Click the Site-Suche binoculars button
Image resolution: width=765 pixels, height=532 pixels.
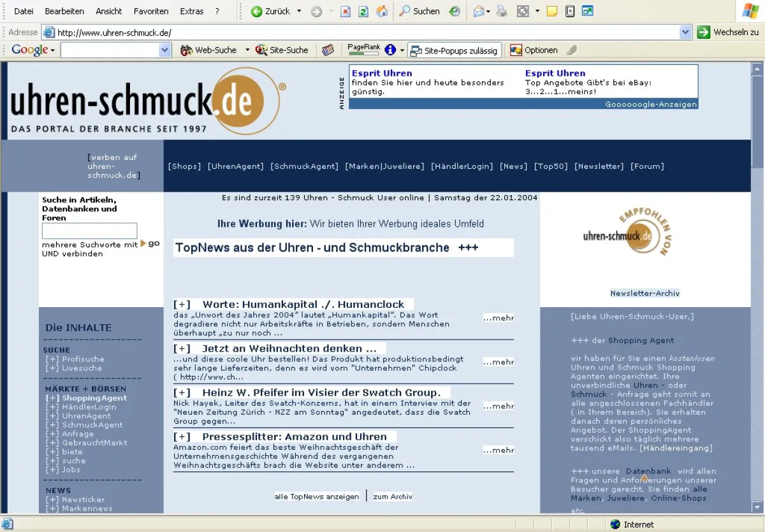pyautogui.click(x=281, y=50)
